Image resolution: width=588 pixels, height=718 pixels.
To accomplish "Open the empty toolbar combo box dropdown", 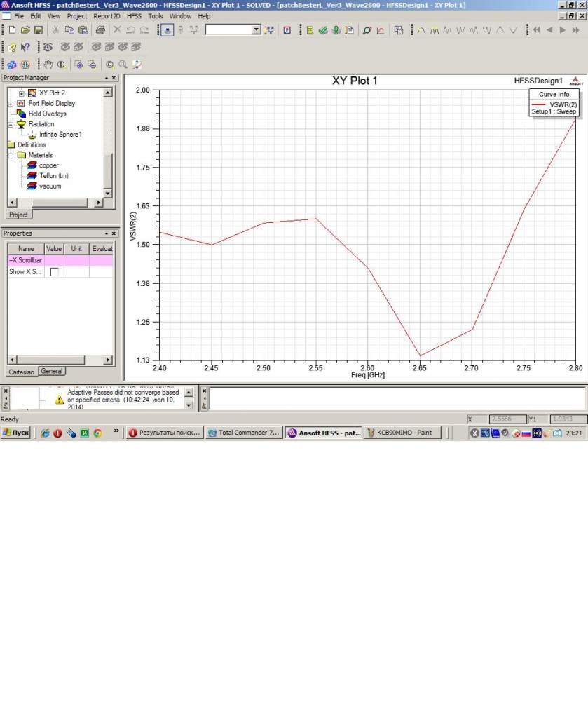I will click(x=256, y=30).
